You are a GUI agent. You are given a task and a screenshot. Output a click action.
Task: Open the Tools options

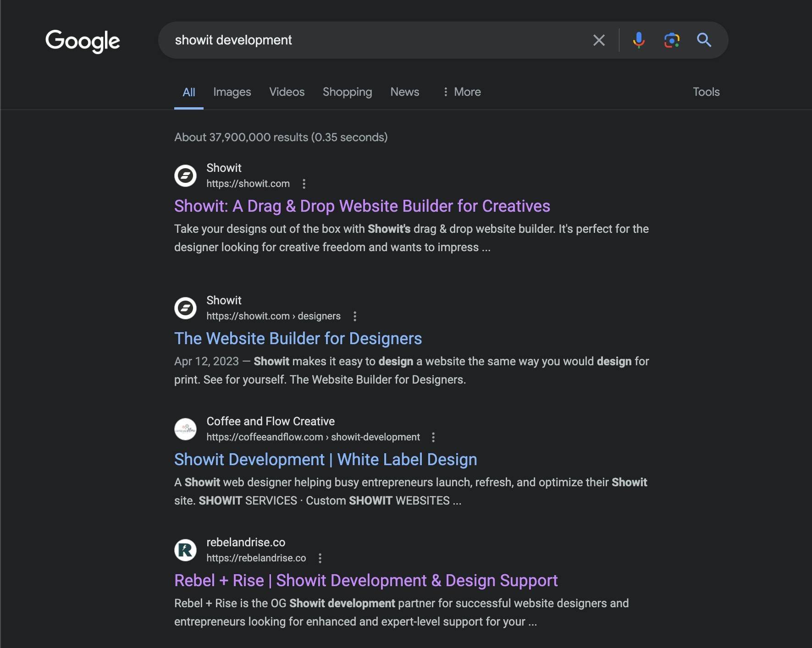pos(706,92)
